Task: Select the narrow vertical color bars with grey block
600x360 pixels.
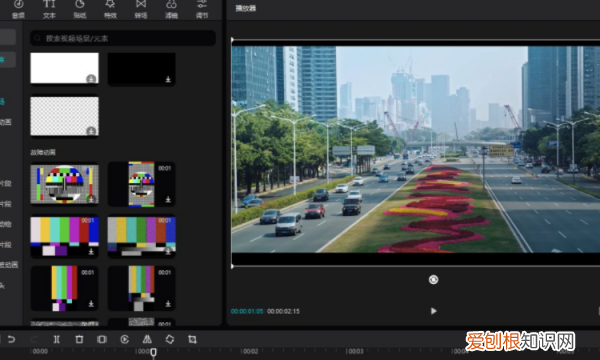Action: [x=142, y=288]
